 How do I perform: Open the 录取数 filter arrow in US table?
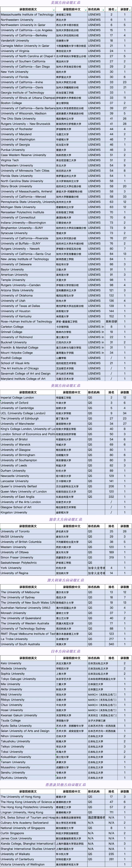click(x=130, y=10)
